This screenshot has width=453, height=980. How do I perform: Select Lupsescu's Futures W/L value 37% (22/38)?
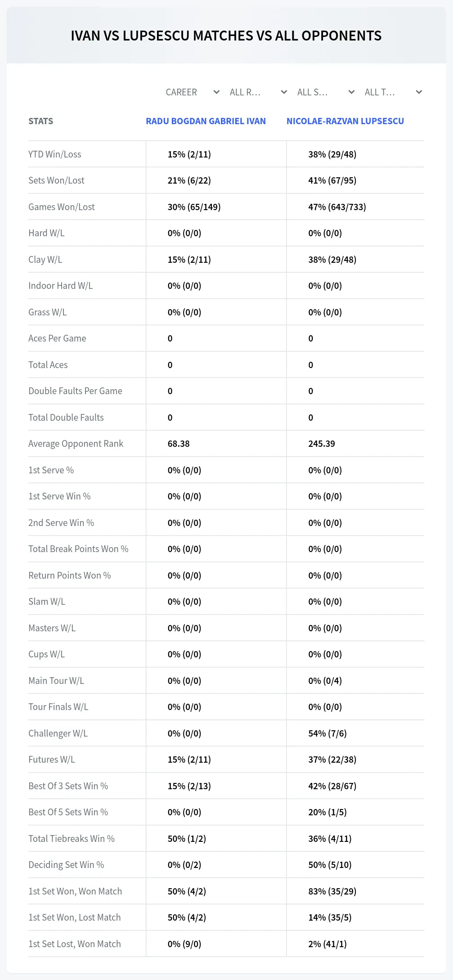point(332,760)
